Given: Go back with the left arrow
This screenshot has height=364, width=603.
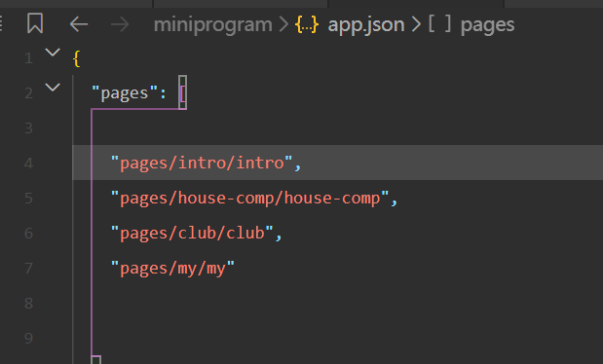Looking at the screenshot, I should click(79, 24).
